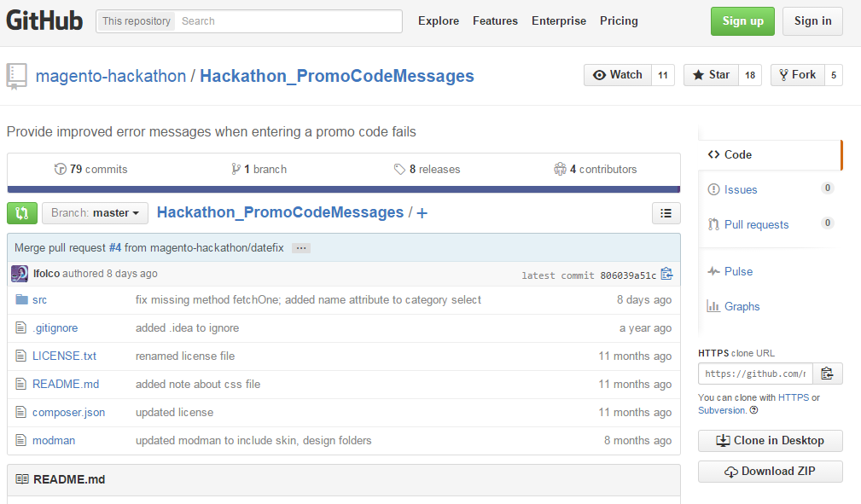This screenshot has width=861, height=504.
Task: Click the tag icon beside 8 releases
Action: (x=399, y=169)
